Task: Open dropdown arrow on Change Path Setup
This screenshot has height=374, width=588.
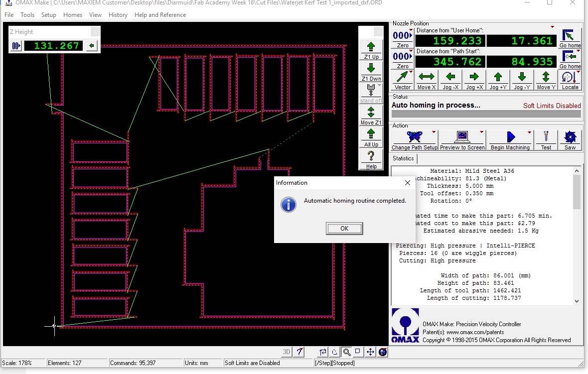Action: (x=434, y=132)
